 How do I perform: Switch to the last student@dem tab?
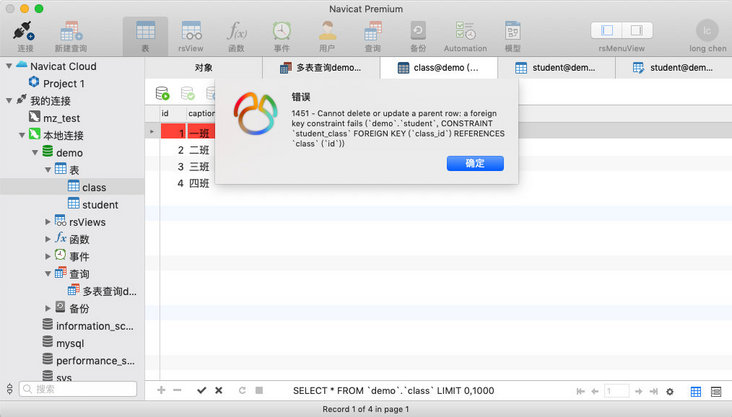point(674,68)
